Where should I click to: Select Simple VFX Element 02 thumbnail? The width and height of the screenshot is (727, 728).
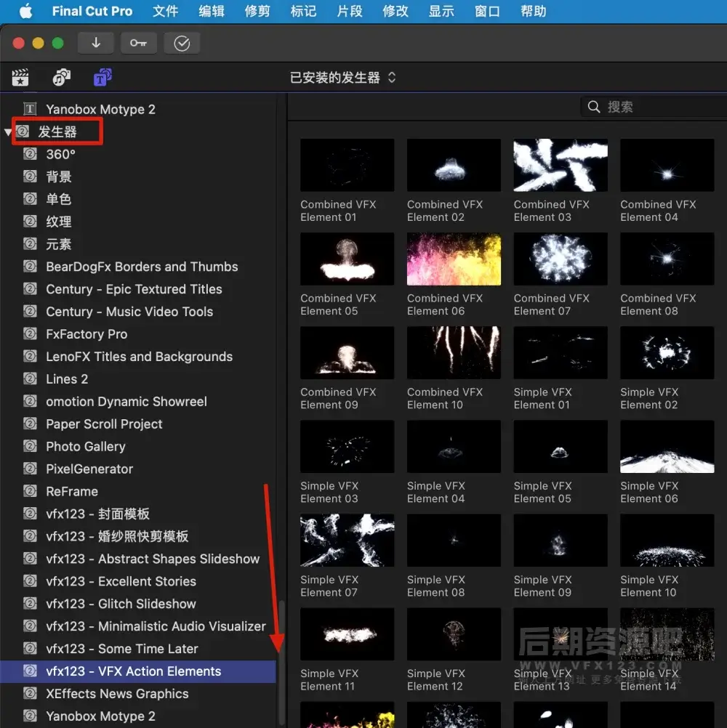(x=667, y=352)
